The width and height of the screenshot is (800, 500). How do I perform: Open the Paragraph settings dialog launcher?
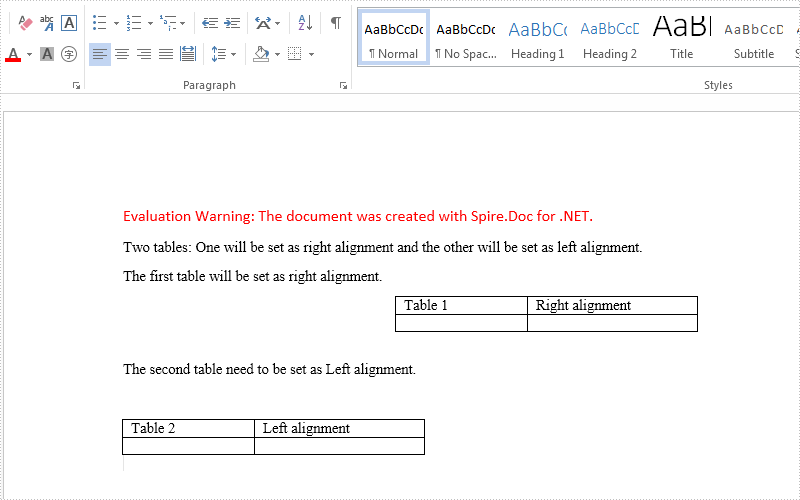[x=343, y=86]
